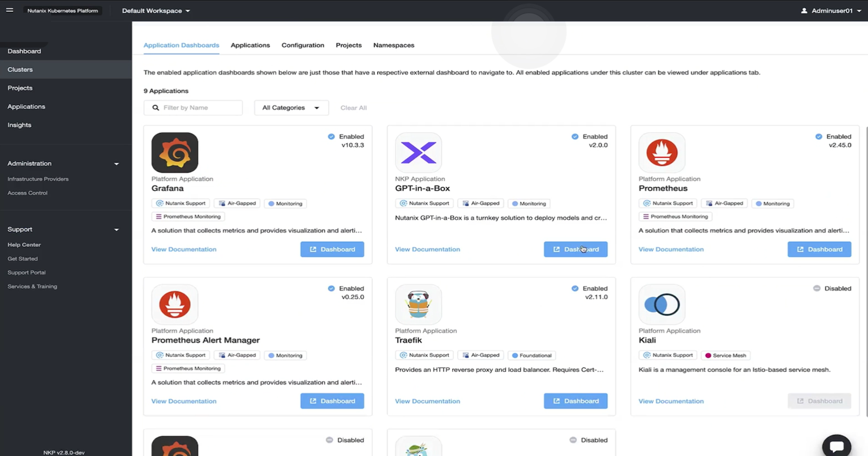Open the Support Portal link
The image size is (868, 456).
[x=26, y=273]
